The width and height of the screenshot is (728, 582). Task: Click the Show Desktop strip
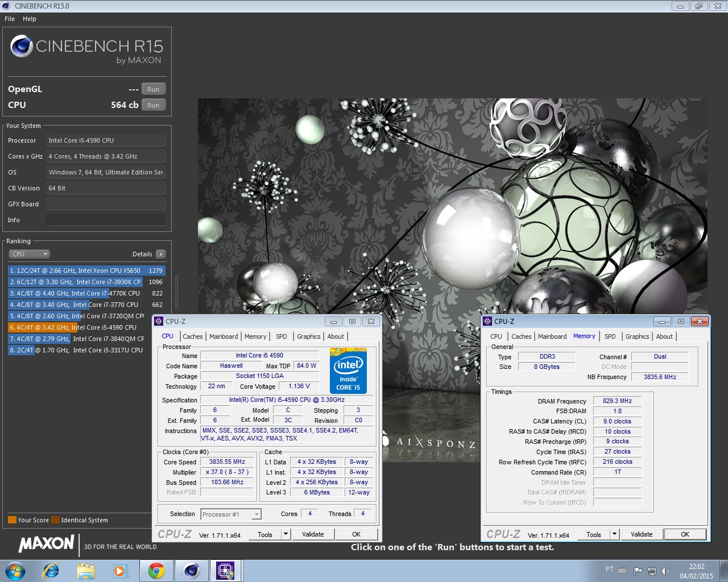pos(724,571)
